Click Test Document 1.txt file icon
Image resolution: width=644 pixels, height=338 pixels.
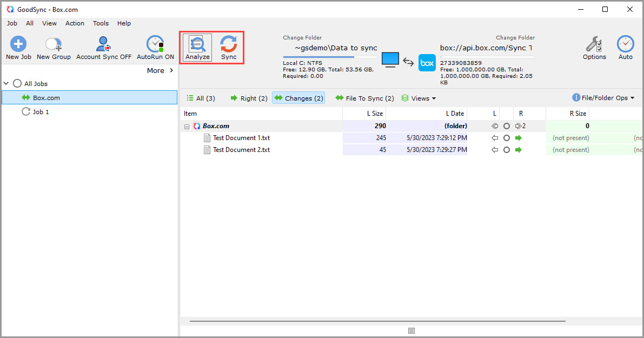click(x=207, y=138)
